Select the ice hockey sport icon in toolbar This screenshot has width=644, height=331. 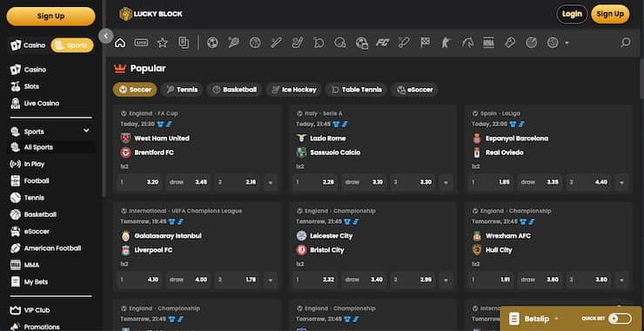point(298,43)
